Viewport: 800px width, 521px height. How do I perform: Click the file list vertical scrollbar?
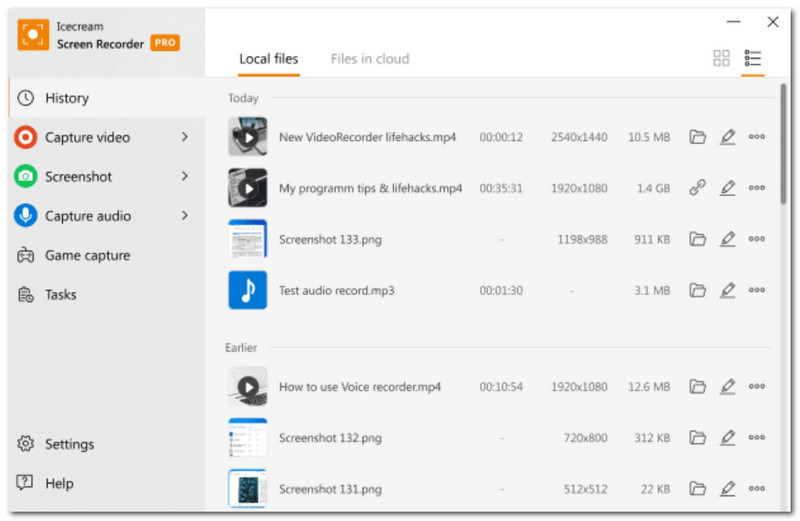pyautogui.click(x=783, y=144)
